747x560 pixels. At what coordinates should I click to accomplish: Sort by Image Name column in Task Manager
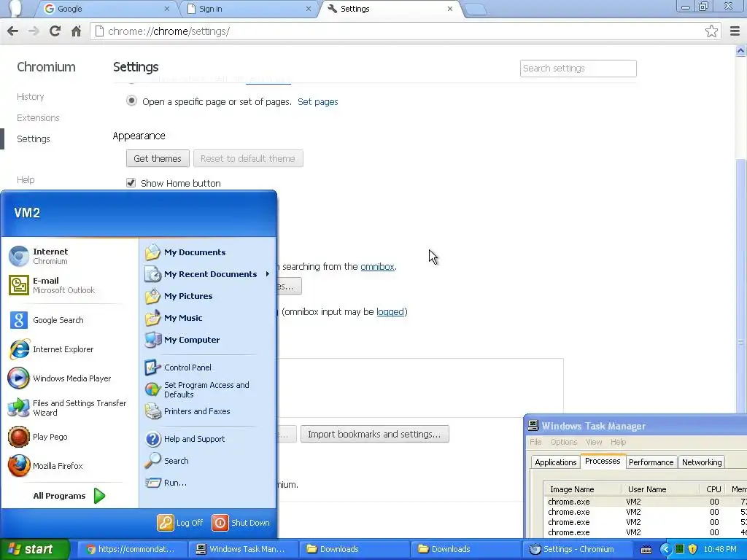[581, 489]
